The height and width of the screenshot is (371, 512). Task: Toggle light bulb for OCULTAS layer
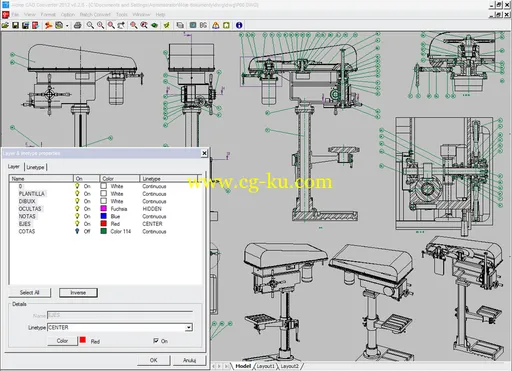tap(77, 209)
